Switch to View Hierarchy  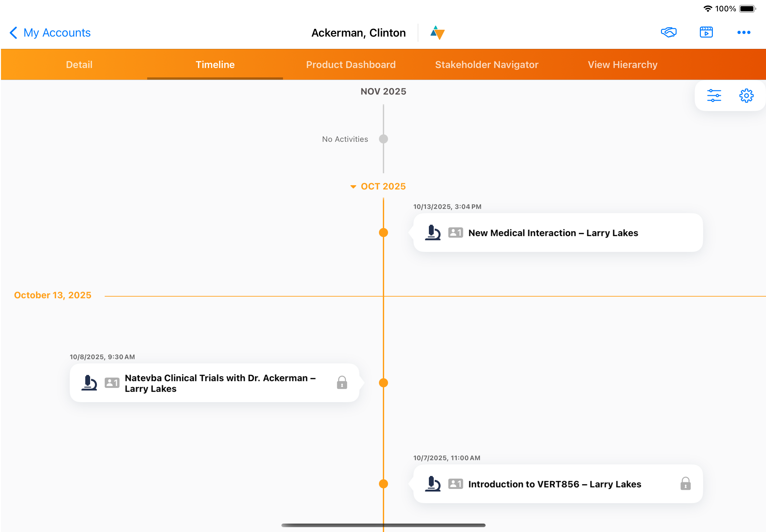coord(622,64)
